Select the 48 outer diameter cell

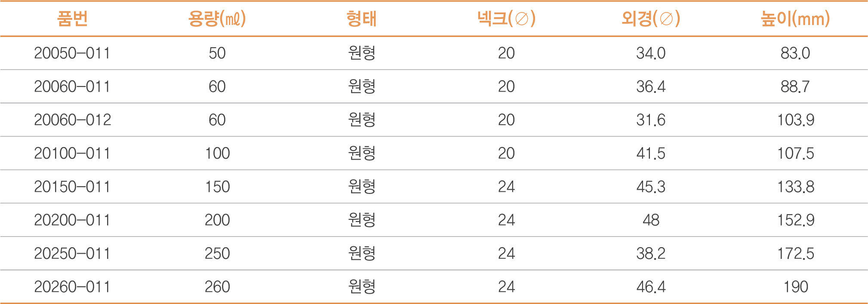click(x=651, y=220)
